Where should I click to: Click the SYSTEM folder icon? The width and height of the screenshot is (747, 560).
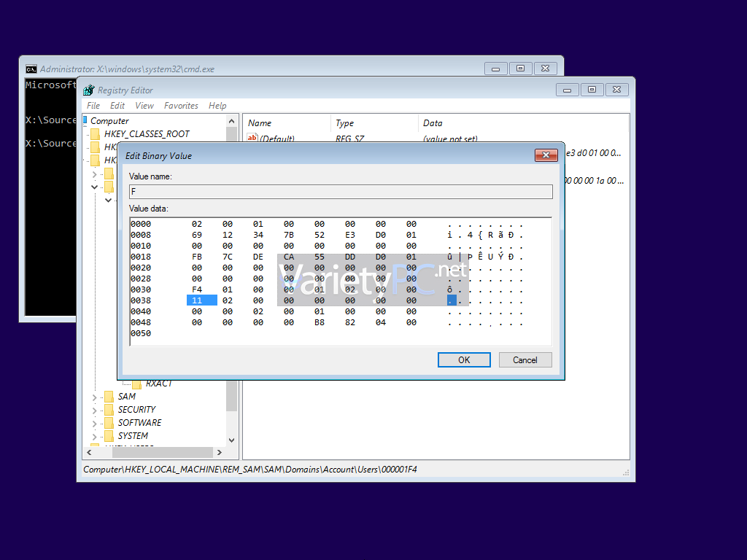[x=109, y=436]
